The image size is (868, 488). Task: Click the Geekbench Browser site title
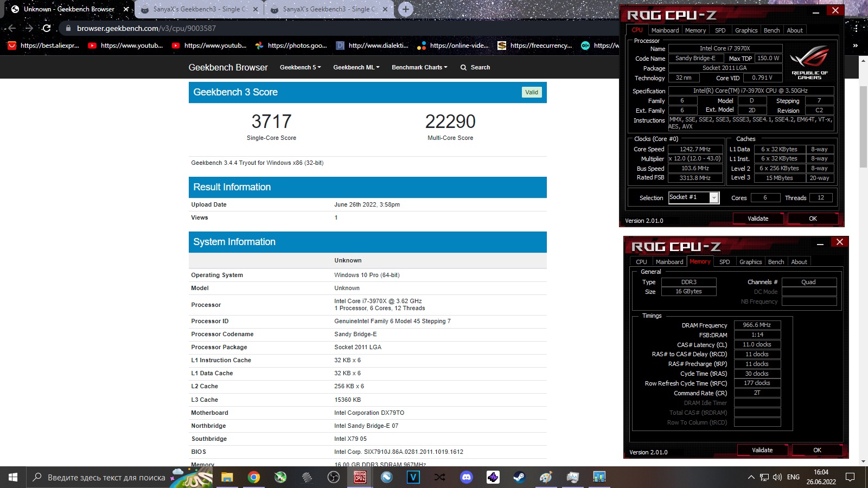point(228,67)
